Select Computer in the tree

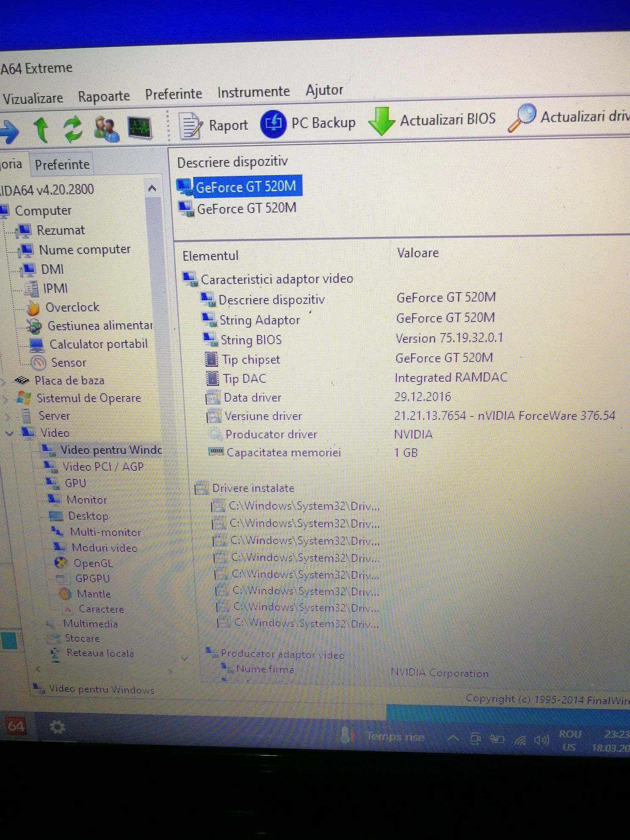(43, 210)
